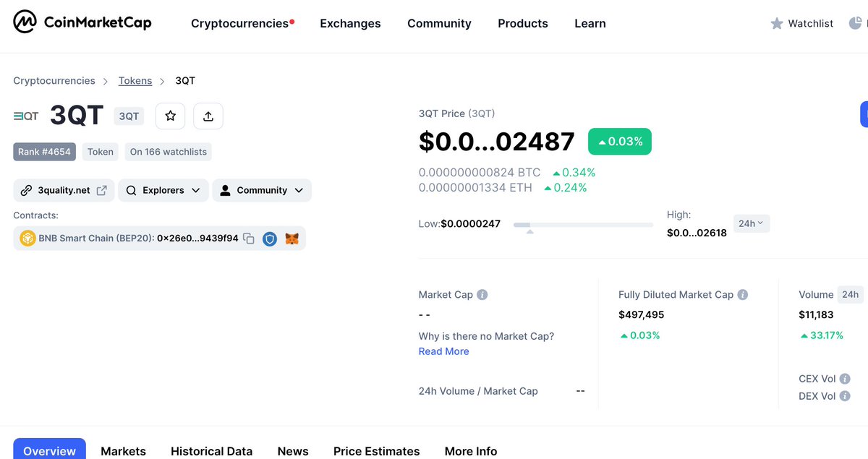Image resolution: width=868 pixels, height=459 pixels.
Task: Click the share upload icon button
Action: pyautogui.click(x=208, y=116)
